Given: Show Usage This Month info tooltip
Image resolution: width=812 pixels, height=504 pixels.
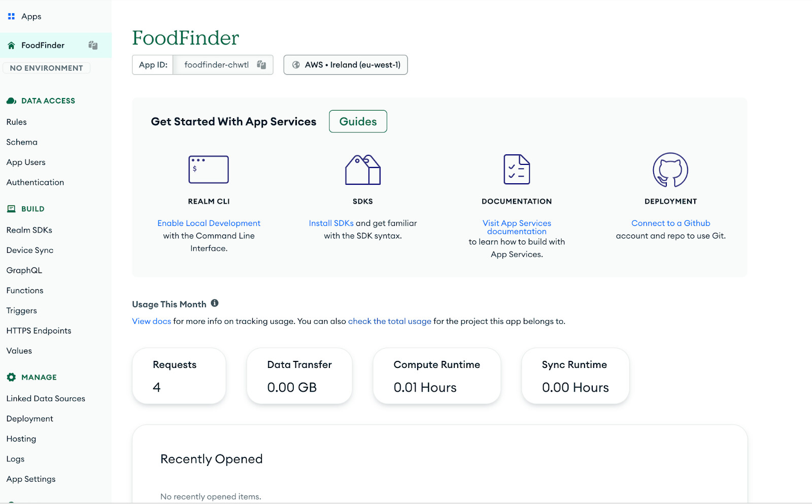Looking at the screenshot, I should tap(215, 303).
